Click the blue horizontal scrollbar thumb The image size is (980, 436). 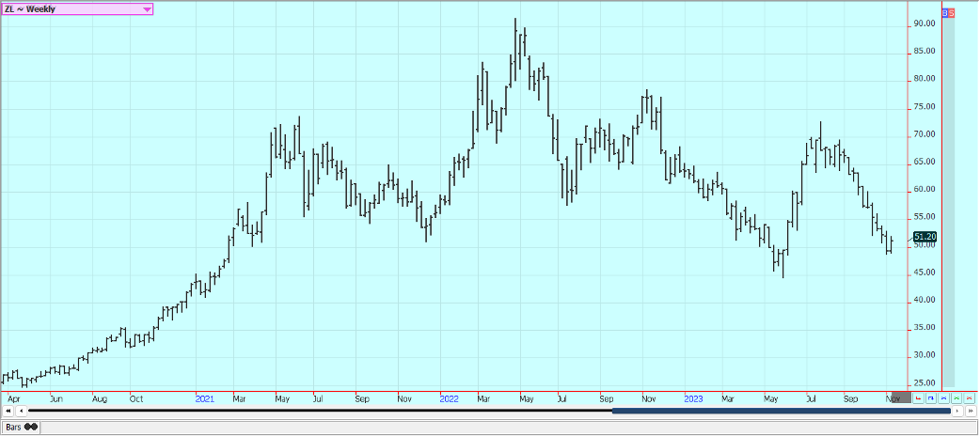click(782, 411)
